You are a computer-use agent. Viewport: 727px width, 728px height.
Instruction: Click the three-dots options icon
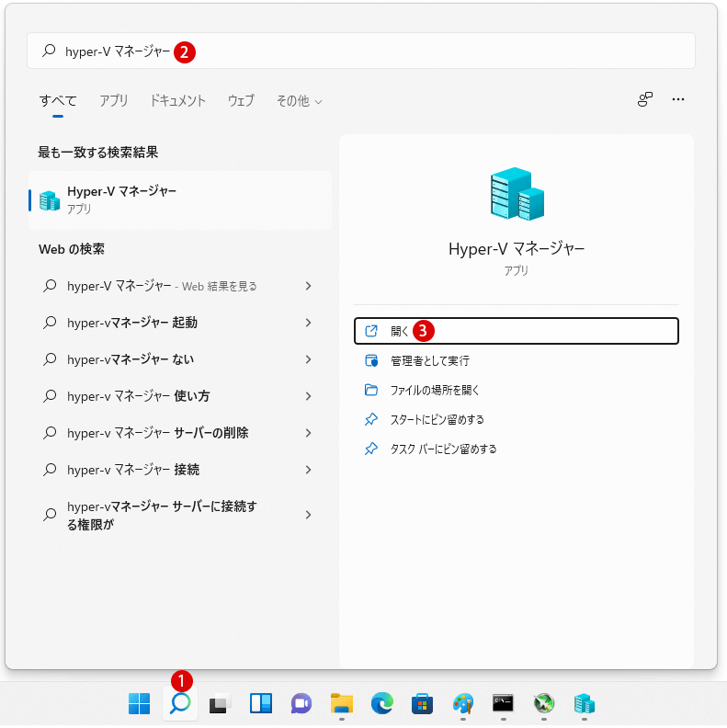pos(677,99)
